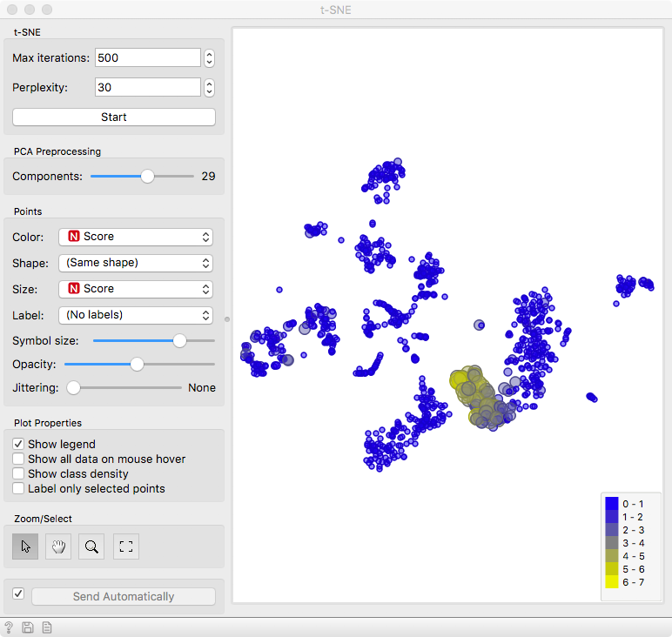Click the 3 - 4 gray legend swatch
Image resolution: width=672 pixels, height=637 pixels.
tap(612, 543)
